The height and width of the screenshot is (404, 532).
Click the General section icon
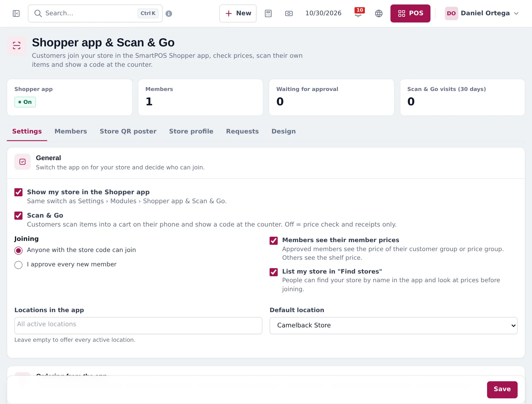(22, 162)
